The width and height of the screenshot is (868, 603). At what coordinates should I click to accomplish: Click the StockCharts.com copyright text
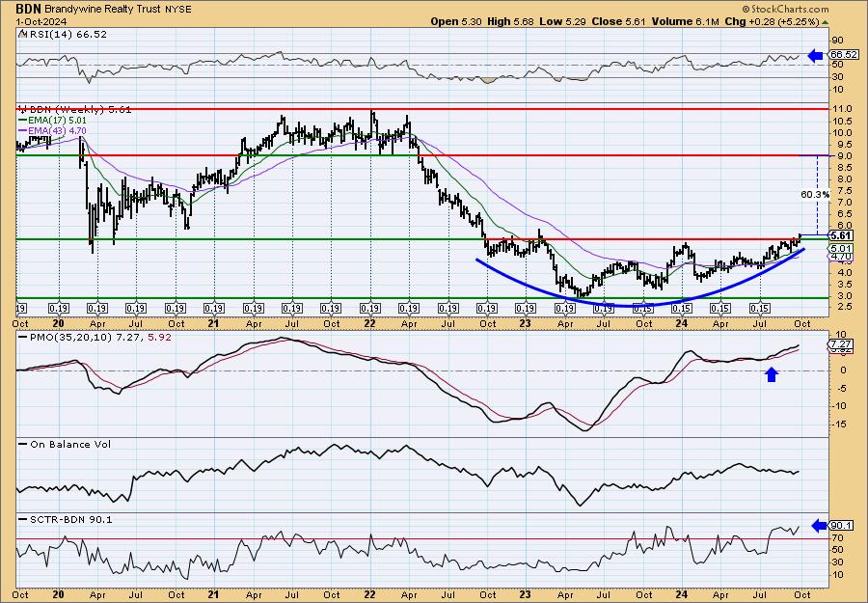click(x=785, y=9)
